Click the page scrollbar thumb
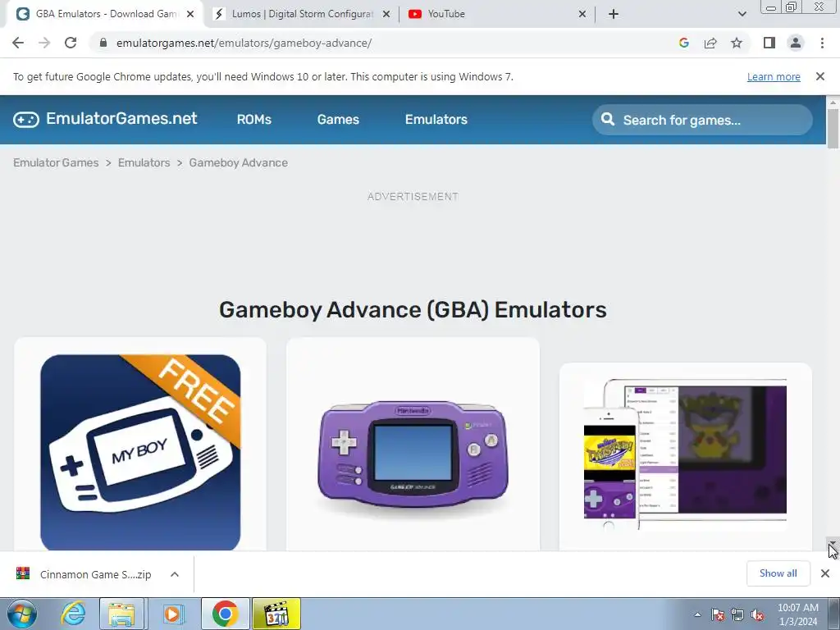The width and height of the screenshot is (840, 630). (833, 129)
